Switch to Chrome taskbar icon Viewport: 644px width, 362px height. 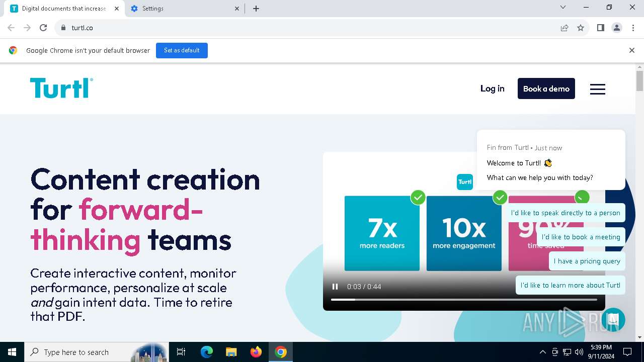coord(281,352)
